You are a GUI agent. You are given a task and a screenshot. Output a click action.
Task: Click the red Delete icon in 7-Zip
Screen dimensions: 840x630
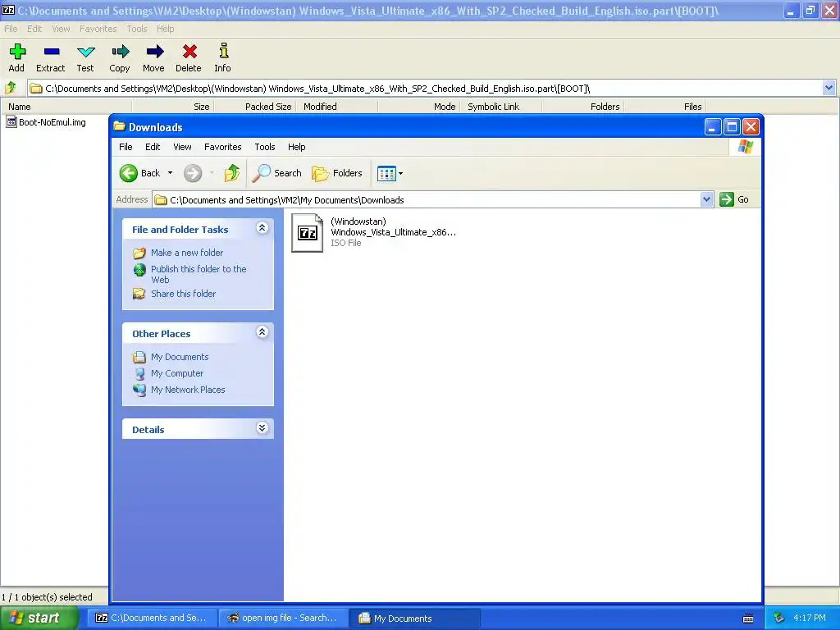coord(189,57)
